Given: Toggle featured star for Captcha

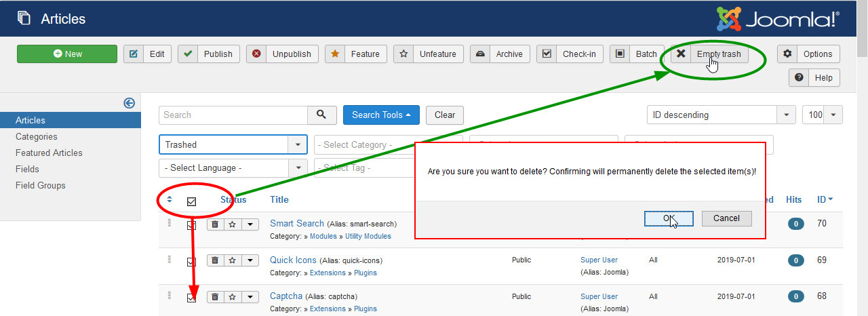Looking at the screenshot, I should click(x=233, y=296).
